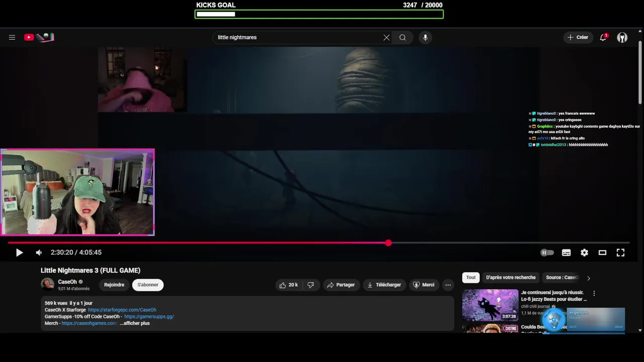Select the Tout filter chip
Screen dimensions: 644x362
(471, 278)
